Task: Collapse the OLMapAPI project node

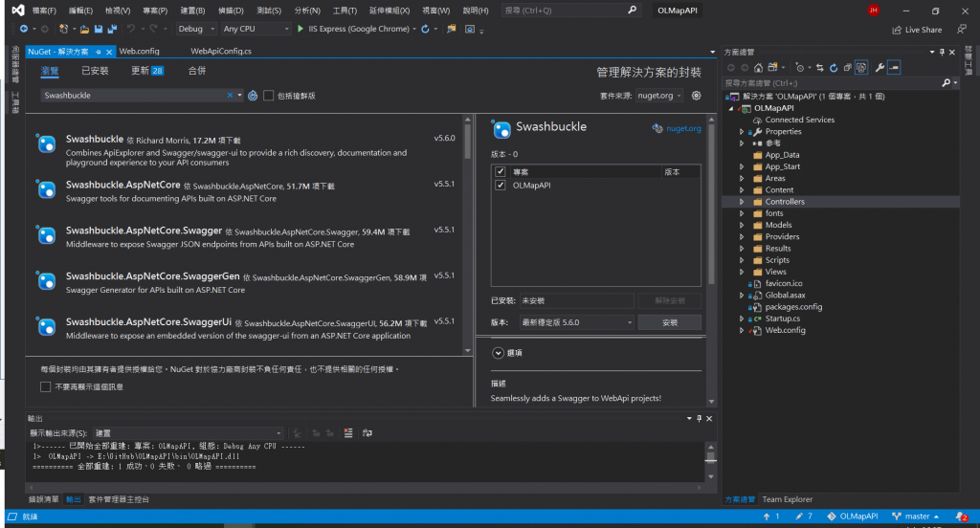Action: click(731, 108)
